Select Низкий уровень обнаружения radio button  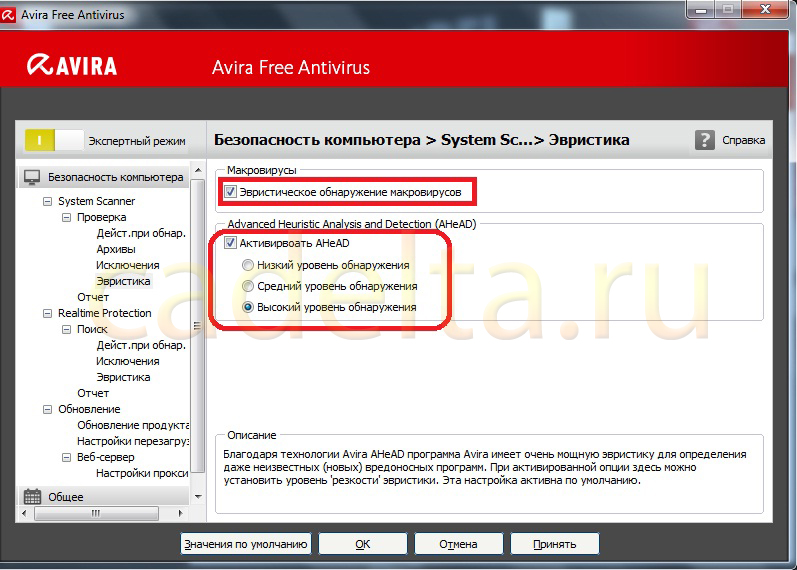(x=248, y=265)
